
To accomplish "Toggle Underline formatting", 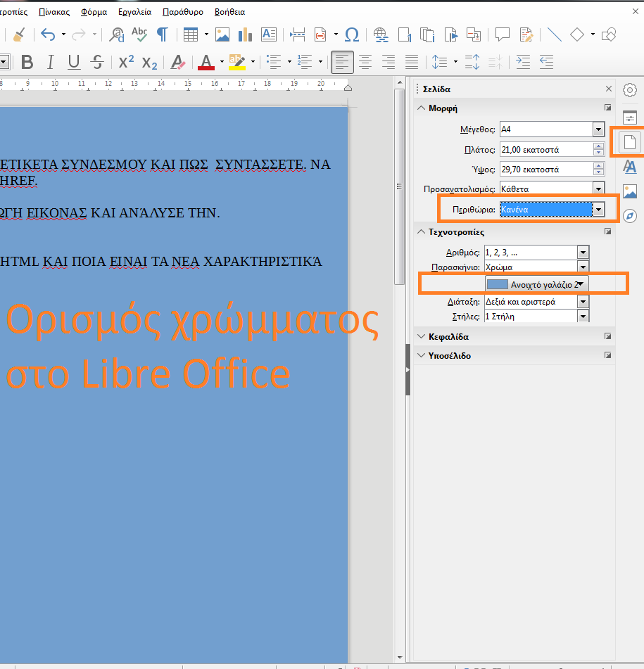I will (x=73, y=62).
